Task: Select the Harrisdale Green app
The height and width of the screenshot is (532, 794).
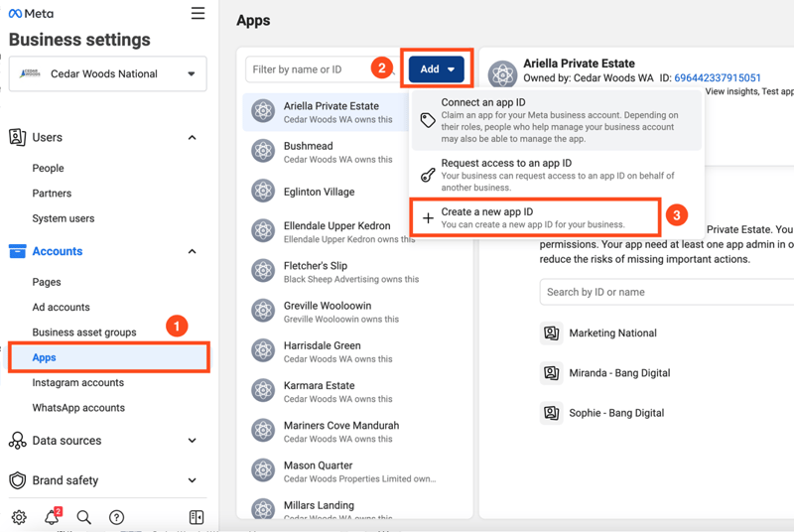Action: click(354, 351)
